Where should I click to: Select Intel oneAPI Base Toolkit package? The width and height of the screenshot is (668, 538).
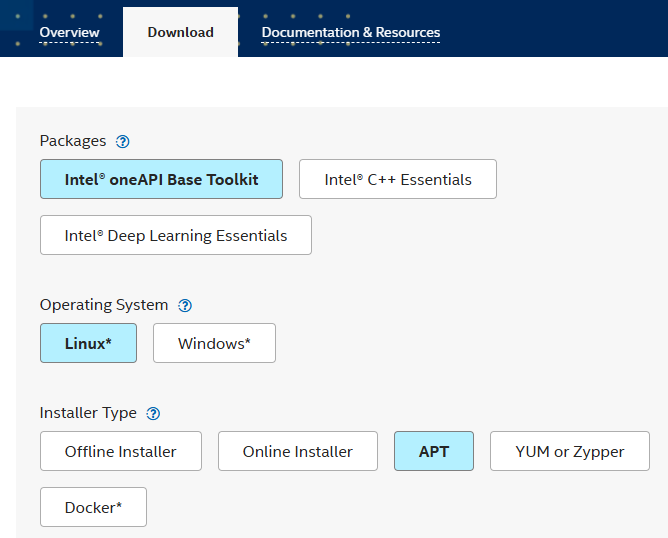pos(161,179)
